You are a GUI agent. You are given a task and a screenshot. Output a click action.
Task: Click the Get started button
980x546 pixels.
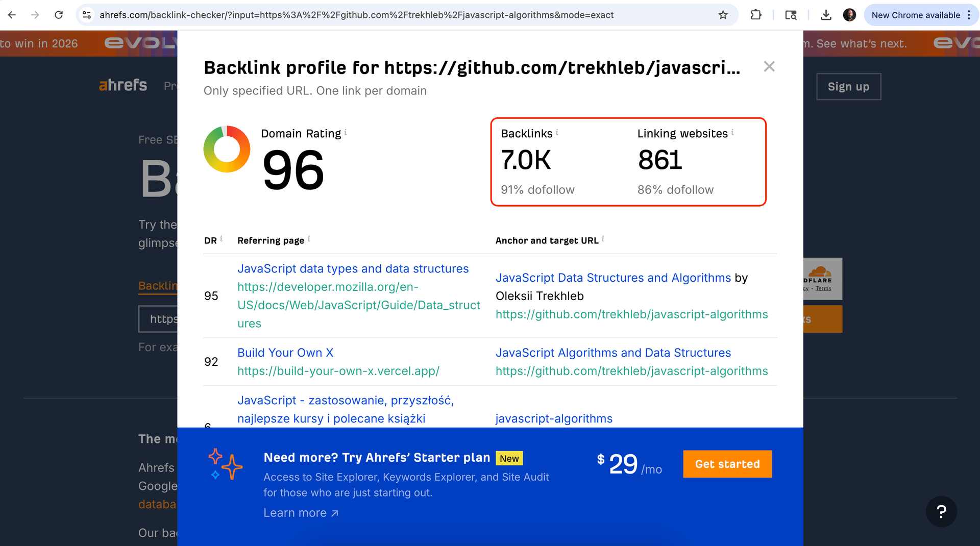[727, 464]
